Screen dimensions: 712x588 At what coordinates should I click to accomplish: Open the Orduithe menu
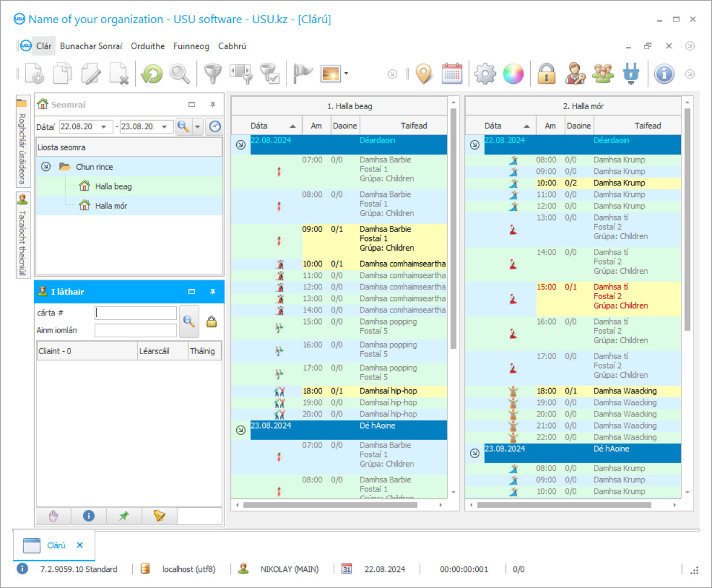pyautogui.click(x=148, y=46)
